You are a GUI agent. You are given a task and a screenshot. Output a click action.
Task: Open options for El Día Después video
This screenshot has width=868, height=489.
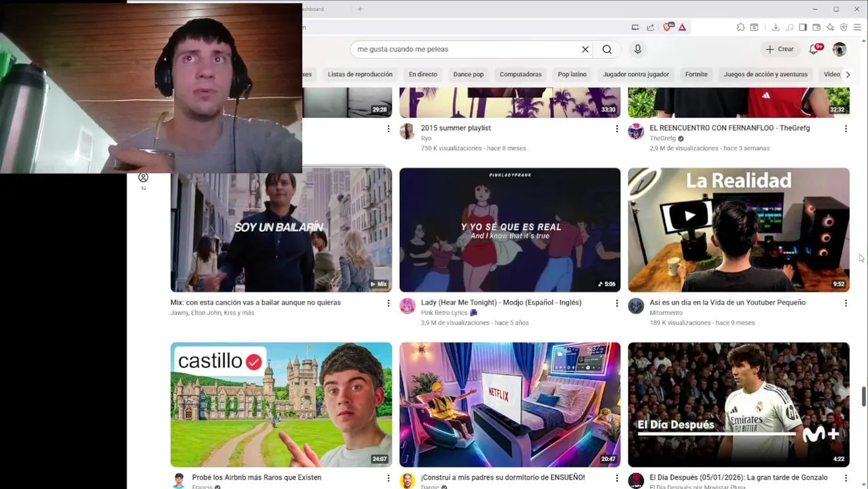click(846, 478)
